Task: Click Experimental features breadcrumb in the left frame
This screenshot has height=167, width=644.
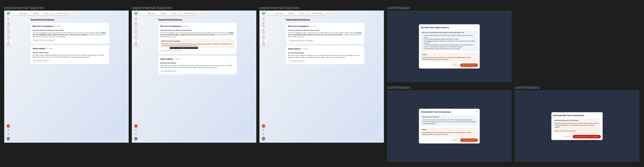Action: (63, 13)
